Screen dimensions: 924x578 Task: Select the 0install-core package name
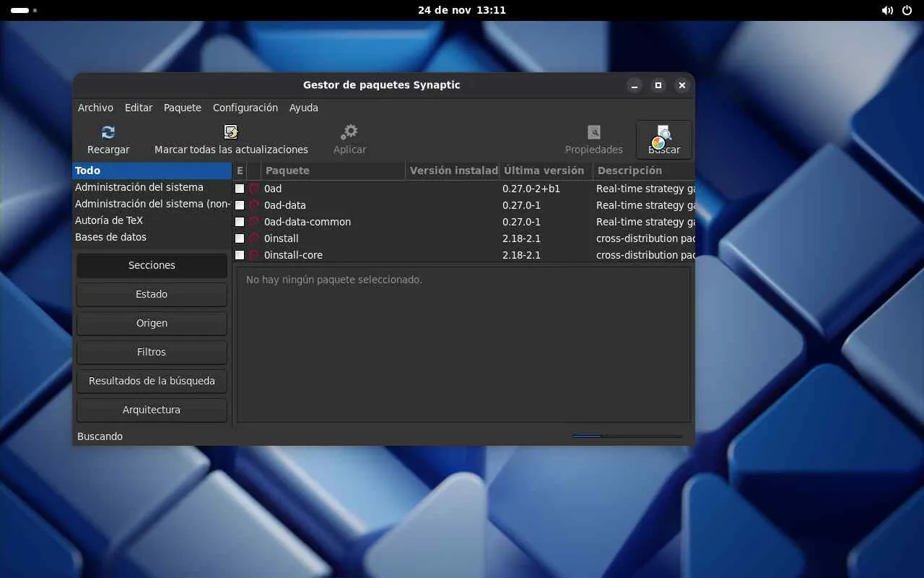(293, 255)
